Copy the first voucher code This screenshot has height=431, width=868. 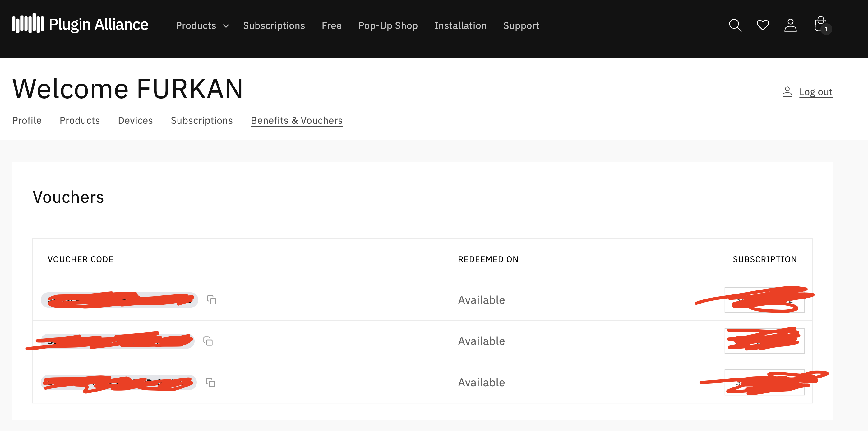point(212,300)
